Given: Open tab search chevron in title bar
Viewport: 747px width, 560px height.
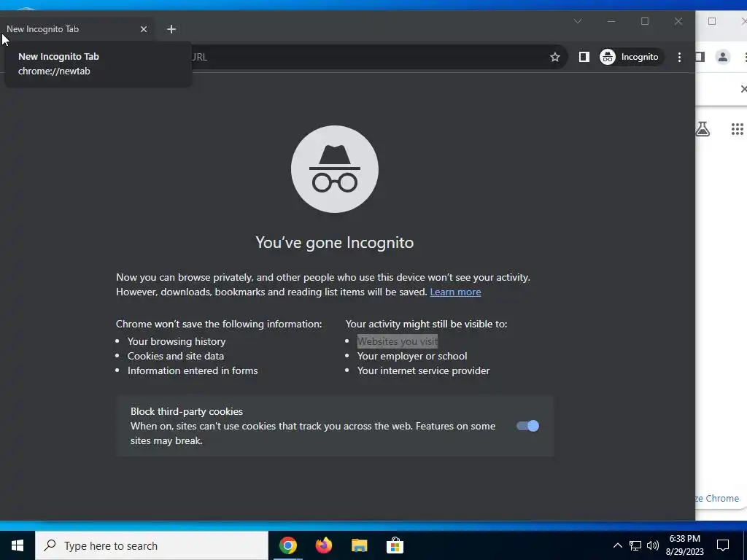Looking at the screenshot, I should click(x=578, y=21).
